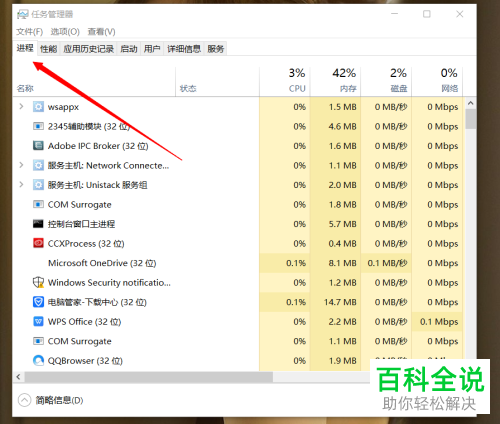Image resolution: width=500 pixels, height=424 pixels.
Task: Select the second COM Surrogate row name
Action: (x=79, y=341)
